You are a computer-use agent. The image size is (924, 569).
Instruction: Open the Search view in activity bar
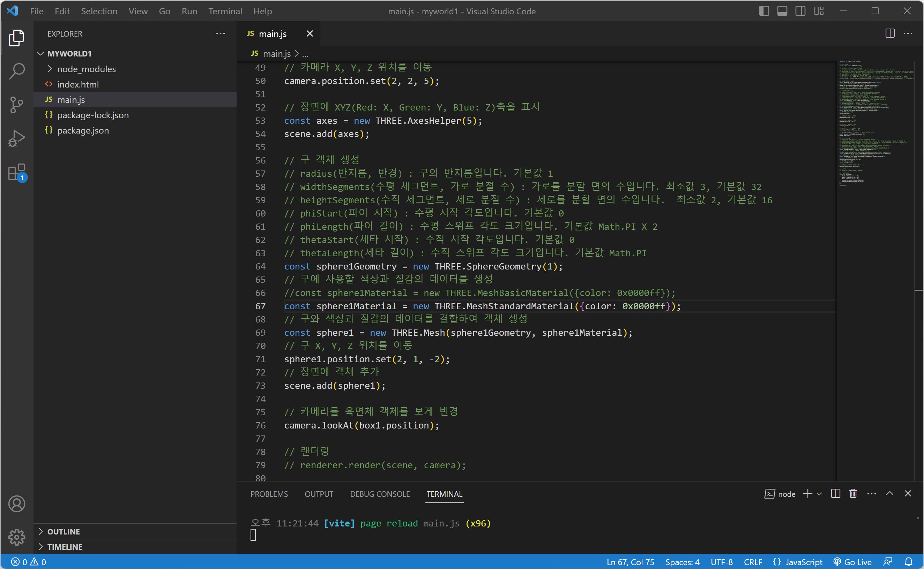[16, 71]
